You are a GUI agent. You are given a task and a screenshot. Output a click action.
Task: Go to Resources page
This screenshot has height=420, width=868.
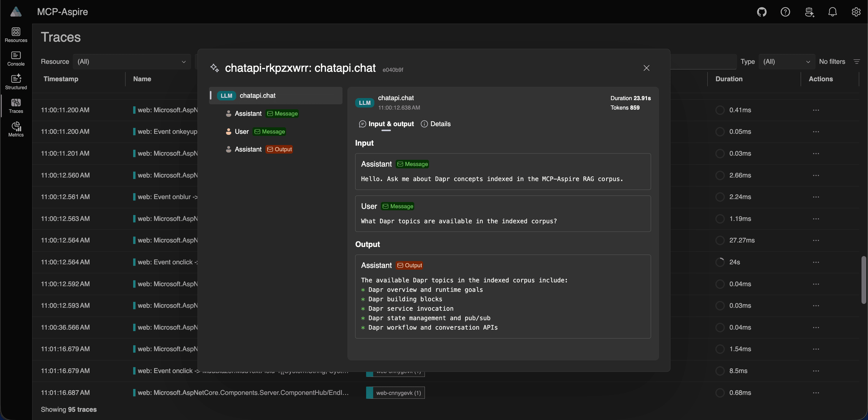16,35
